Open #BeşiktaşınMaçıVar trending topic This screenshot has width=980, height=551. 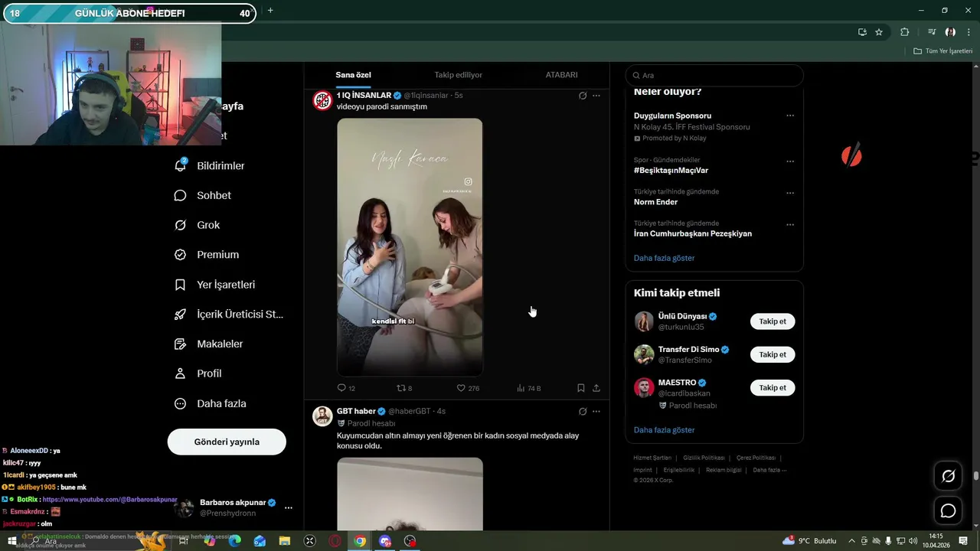[671, 171]
